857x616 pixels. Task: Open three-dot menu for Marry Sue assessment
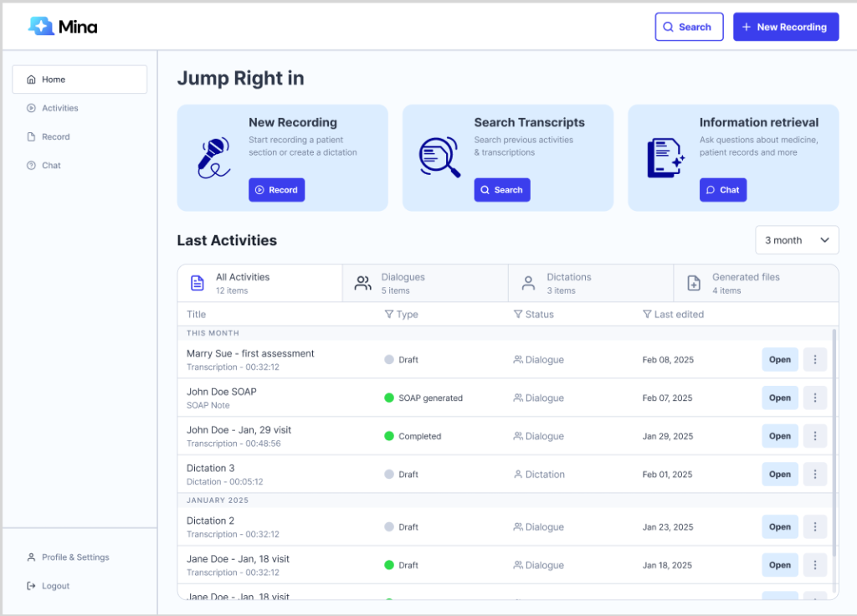pos(814,360)
